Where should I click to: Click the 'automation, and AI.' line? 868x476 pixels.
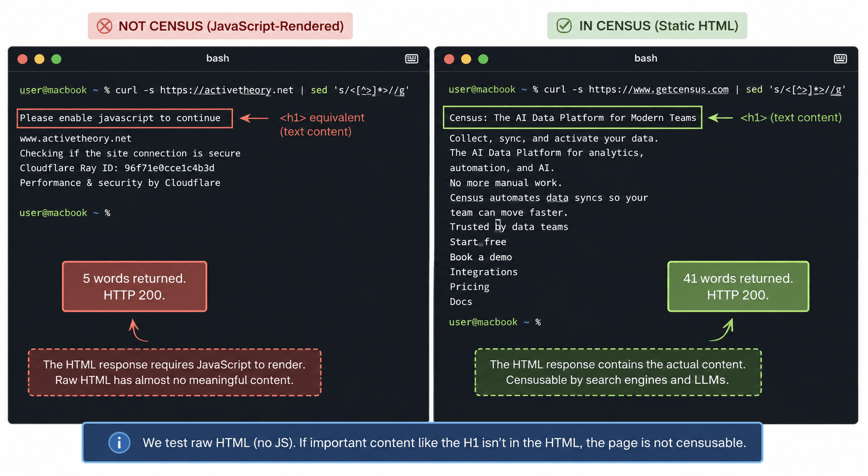(x=502, y=168)
